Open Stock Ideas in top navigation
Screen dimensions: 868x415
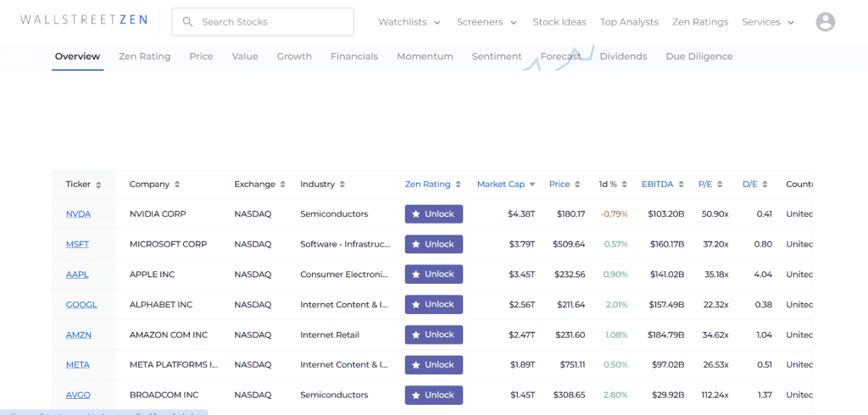point(559,22)
